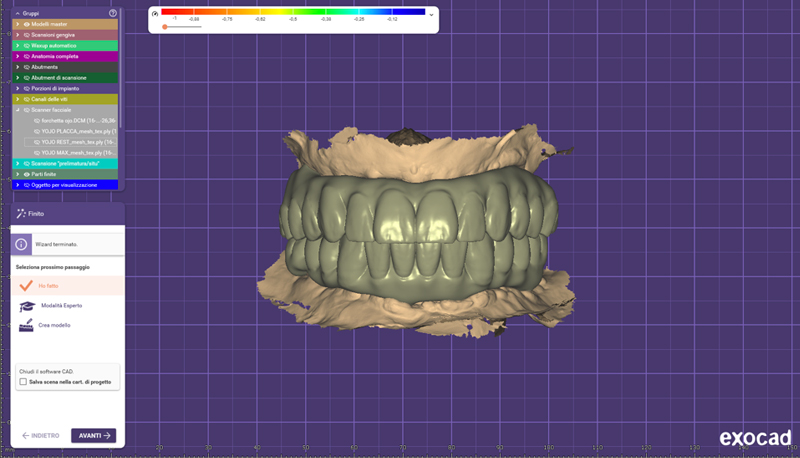Click the orange slider handle under color scale

pos(165,27)
